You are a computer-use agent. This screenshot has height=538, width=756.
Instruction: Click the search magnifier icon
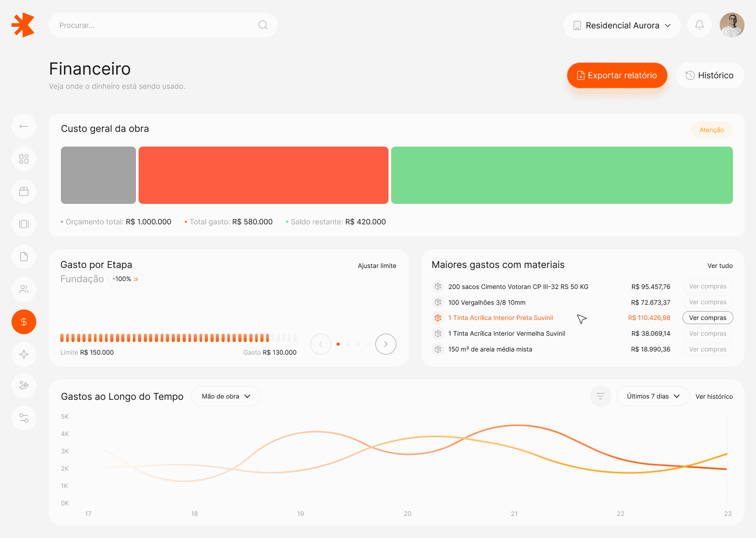[263, 25]
